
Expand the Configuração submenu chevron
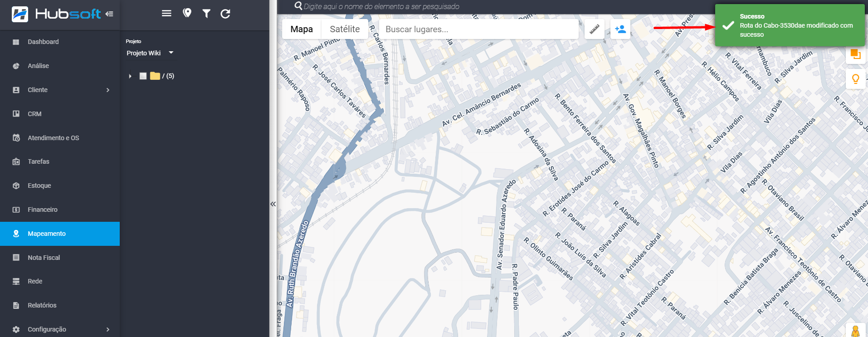tap(108, 329)
